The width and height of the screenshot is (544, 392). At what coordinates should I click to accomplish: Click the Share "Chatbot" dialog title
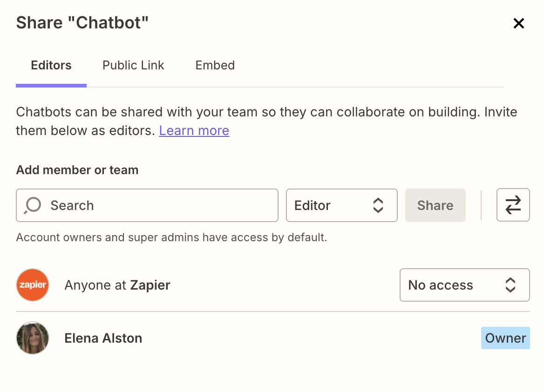[x=83, y=22]
